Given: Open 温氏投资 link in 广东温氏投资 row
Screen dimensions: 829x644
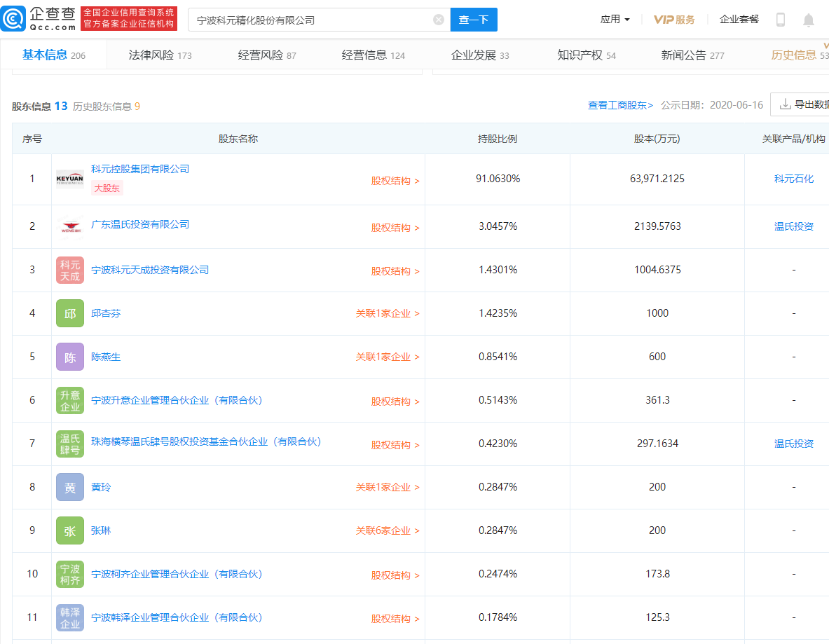Looking at the screenshot, I should click(x=793, y=226).
